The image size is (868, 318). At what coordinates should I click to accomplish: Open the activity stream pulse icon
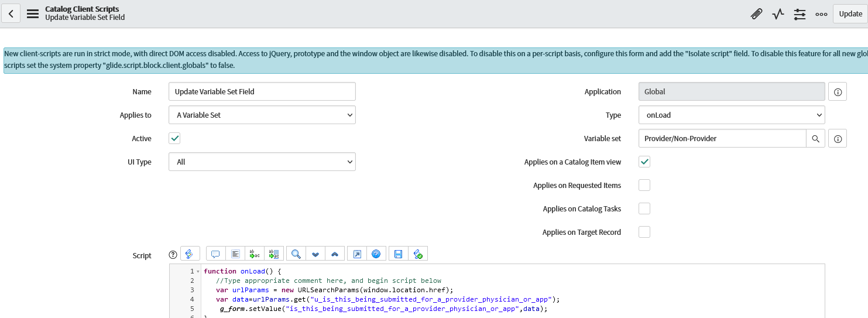pyautogui.click(x=778, y=13)
